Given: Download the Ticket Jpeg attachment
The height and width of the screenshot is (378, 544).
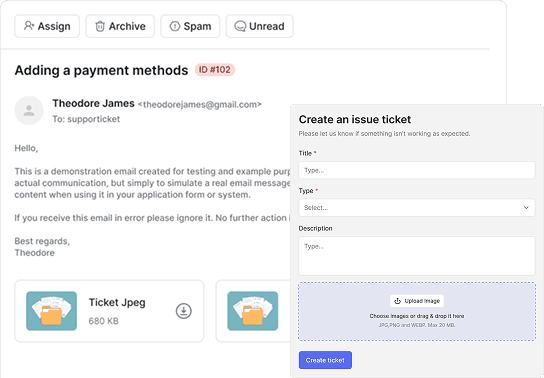Looking at the screenshot, I should coord(184,311).
